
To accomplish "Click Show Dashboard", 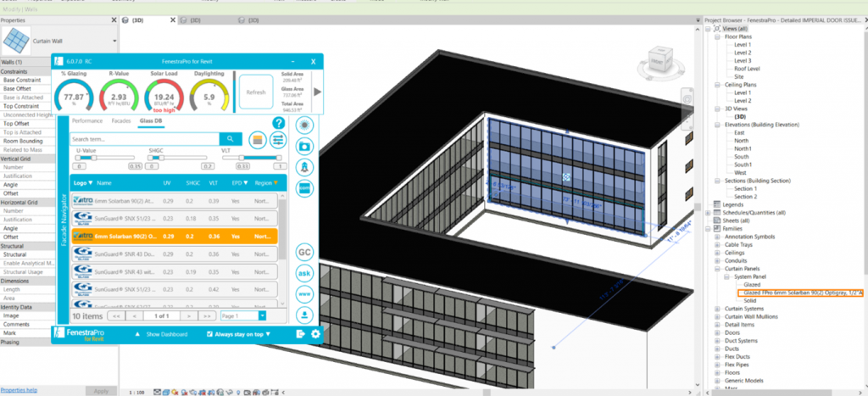I will click(x=167, y=334).
